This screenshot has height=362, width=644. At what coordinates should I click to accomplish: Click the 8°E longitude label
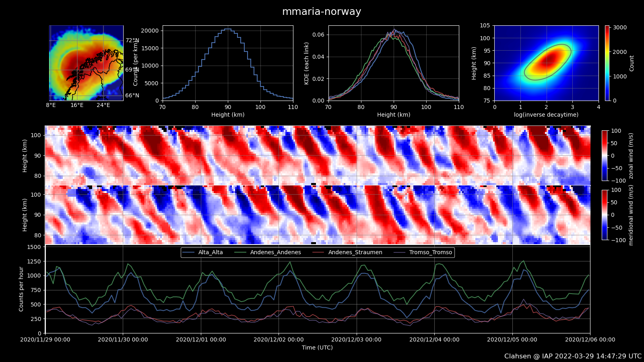(x=51, y=105)
